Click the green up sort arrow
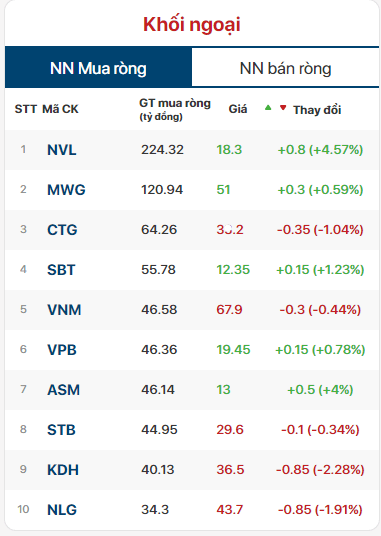The height and width of the screenshot is (536, 381). (268, 108)
